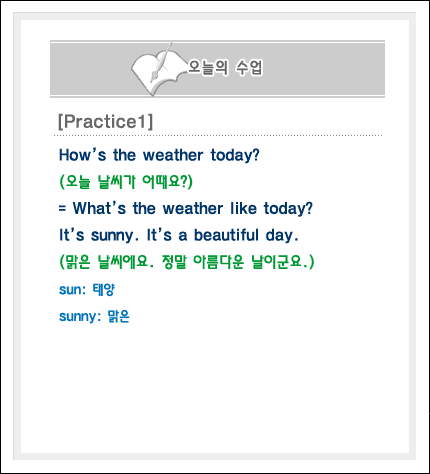Image resolution: width=430 pixels, height=474 pixels.
Task: Click the Korean word '태양'
Action: (x=104, y=289)
